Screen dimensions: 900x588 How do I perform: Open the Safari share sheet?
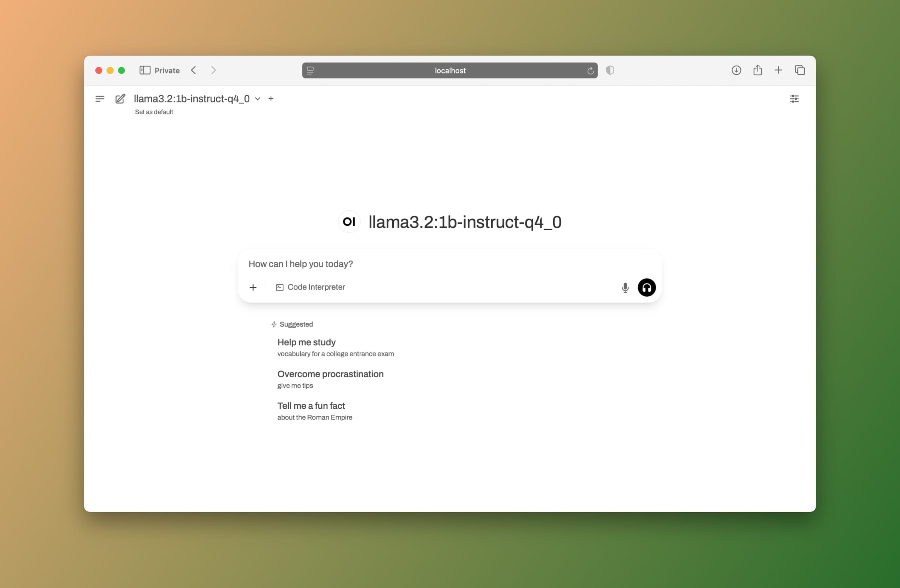pos(757,70)
